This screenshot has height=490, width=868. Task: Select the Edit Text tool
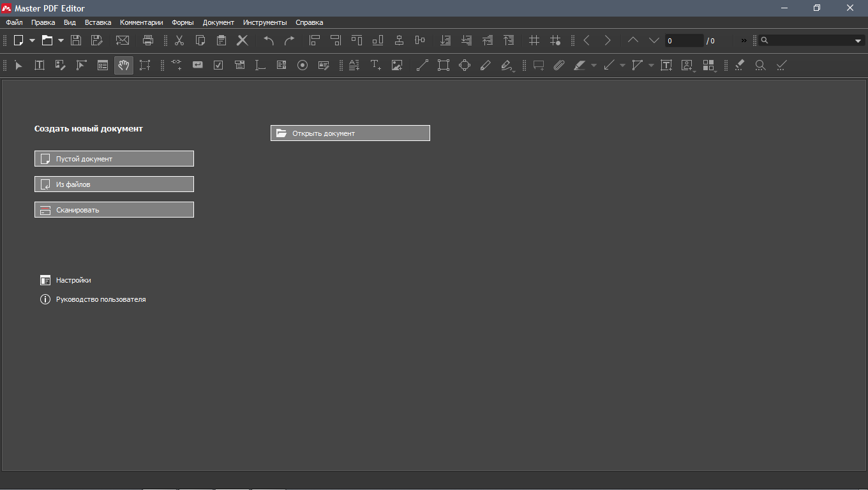(40, 65)
